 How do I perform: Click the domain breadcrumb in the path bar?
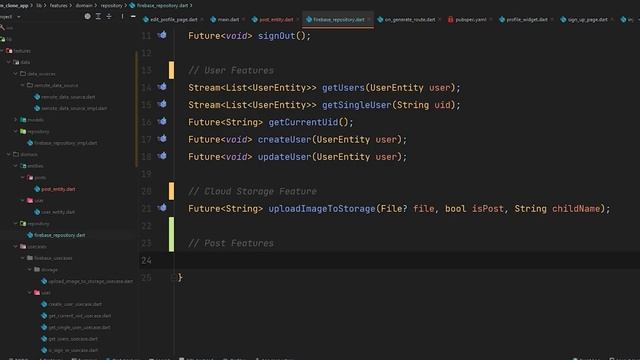[84, 5]
